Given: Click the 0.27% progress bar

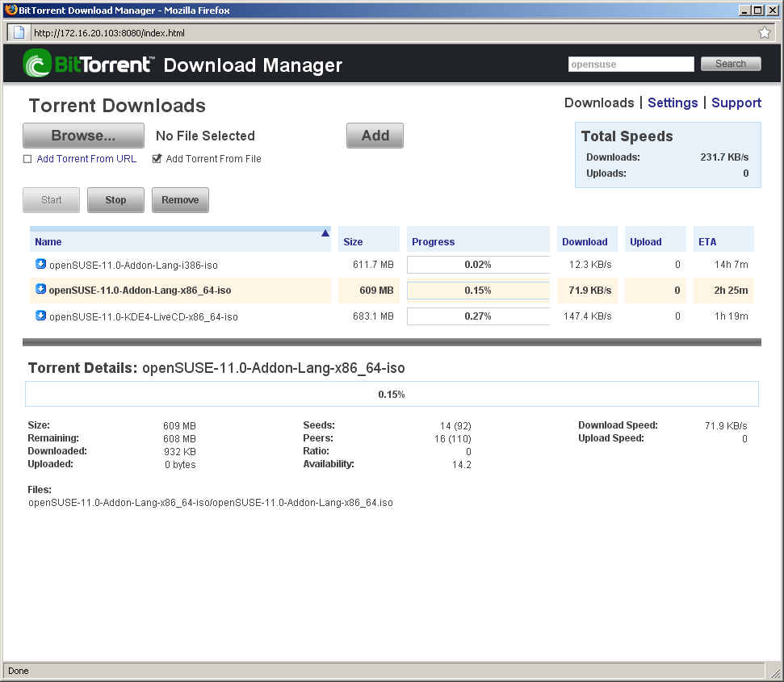Looking at the screenshot, I should point(478,316).
